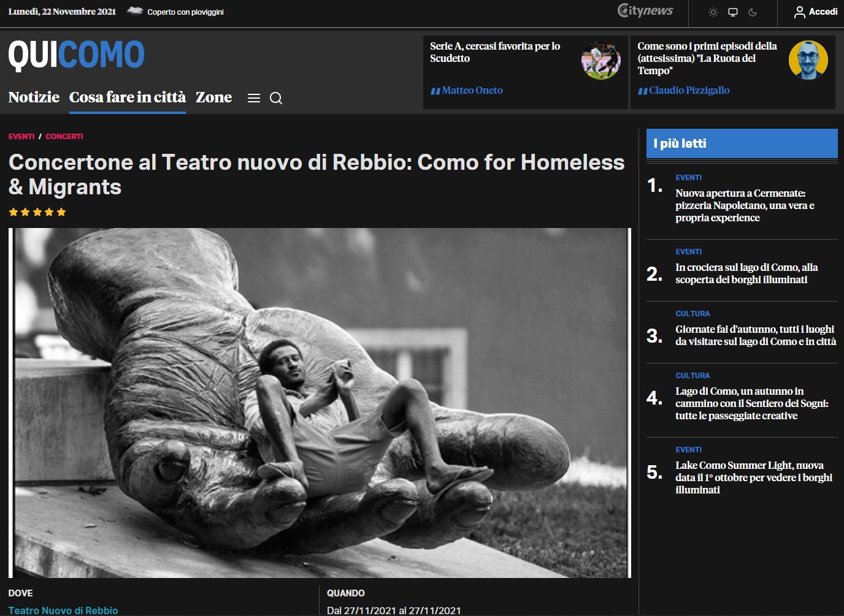The height and width of the screenshot is (616, 844).
Task: Click the five-star rating
Action: pos(37,212)
